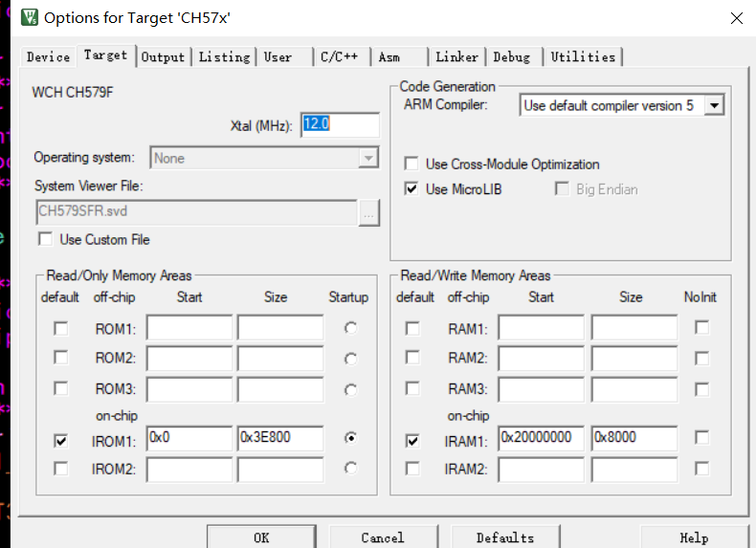The width and height of the screenshot is (756, 548).
Task: Tick the IRAM1 NoInit checkbox
Action: (x=701, y=438)
